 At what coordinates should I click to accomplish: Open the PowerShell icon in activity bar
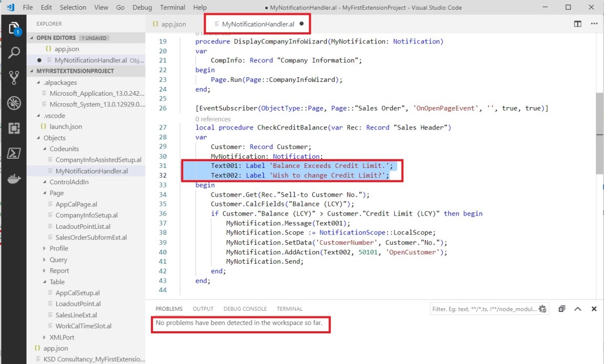pyautogui.click(x=14, y=153)
